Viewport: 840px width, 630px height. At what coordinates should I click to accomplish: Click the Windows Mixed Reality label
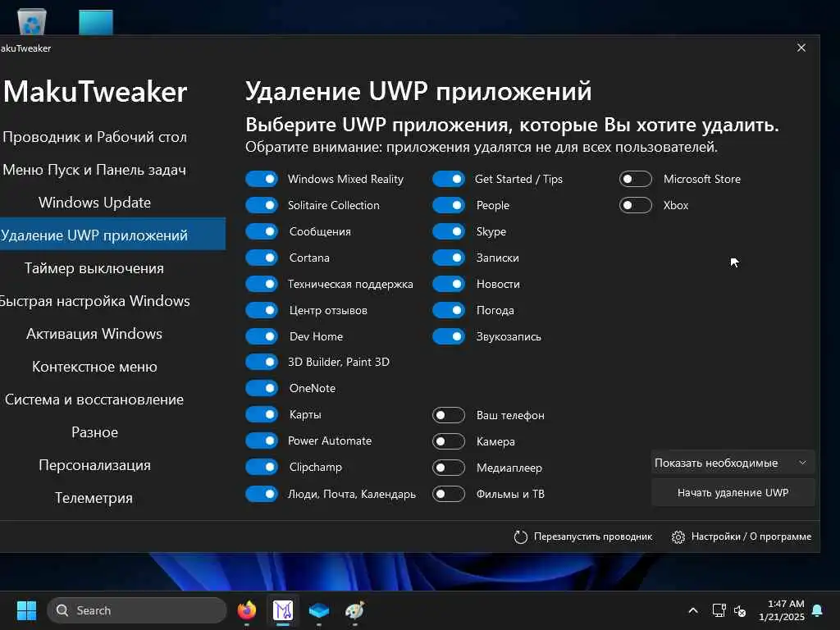345,179
